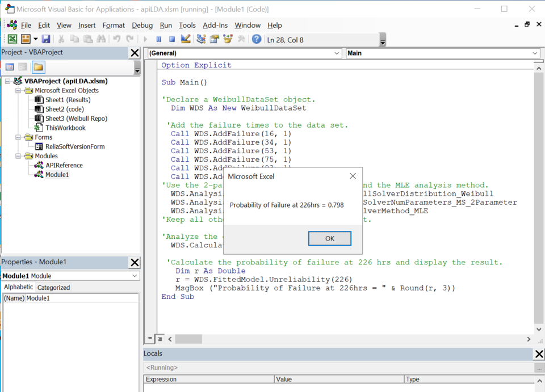Open the Main procedure dropdown
The image size is (545, 392).
pos(443,53)
